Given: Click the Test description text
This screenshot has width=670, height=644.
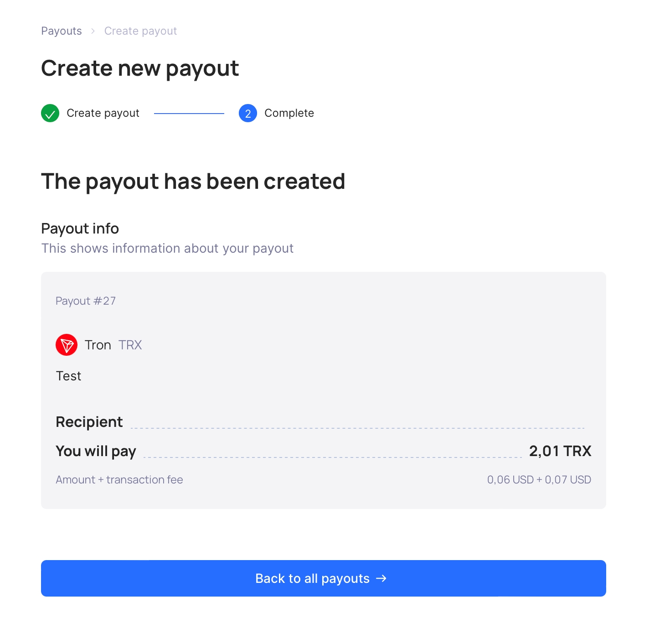Looking at the screenshot, I should [x=68, y=376].
